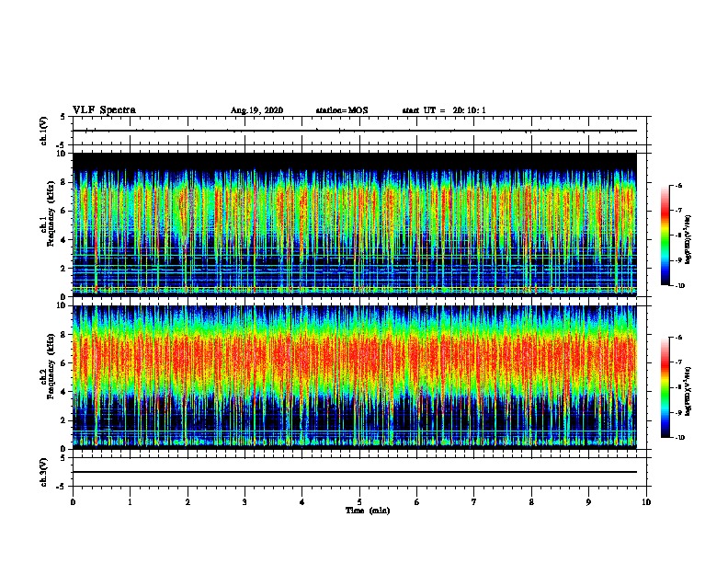Click the "1" tick on the Time axis
The height and width of the screenshot is (563, 728).
tap(130, 502)
